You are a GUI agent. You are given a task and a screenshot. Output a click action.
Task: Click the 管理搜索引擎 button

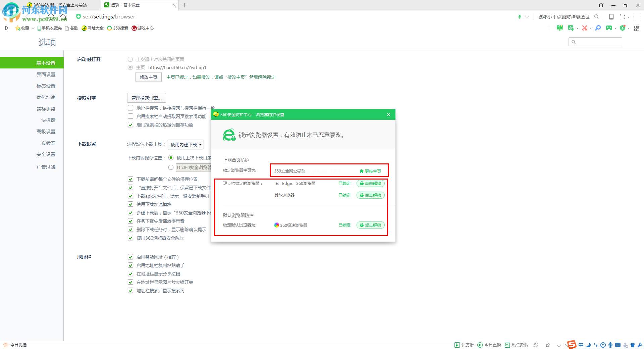point(147,98)
